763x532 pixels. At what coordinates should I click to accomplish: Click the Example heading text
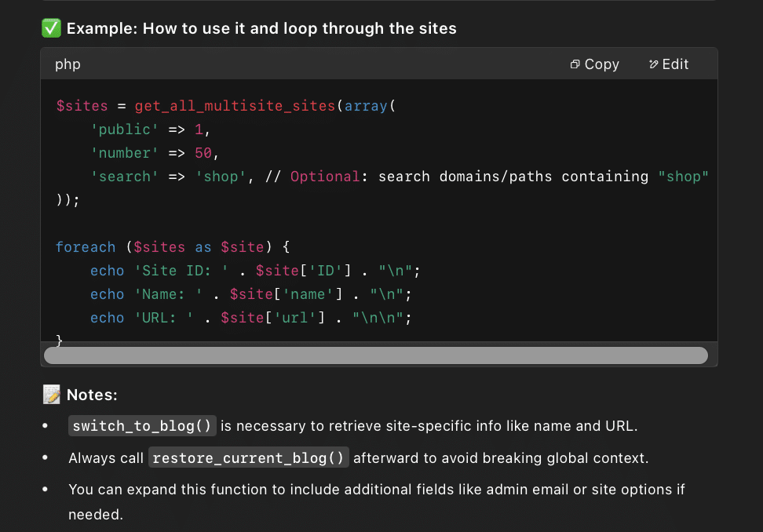[261, 29]
